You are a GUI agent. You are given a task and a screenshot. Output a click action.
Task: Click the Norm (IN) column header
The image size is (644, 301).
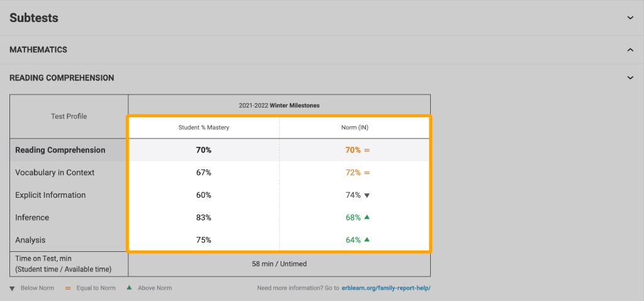pos(354,128)
